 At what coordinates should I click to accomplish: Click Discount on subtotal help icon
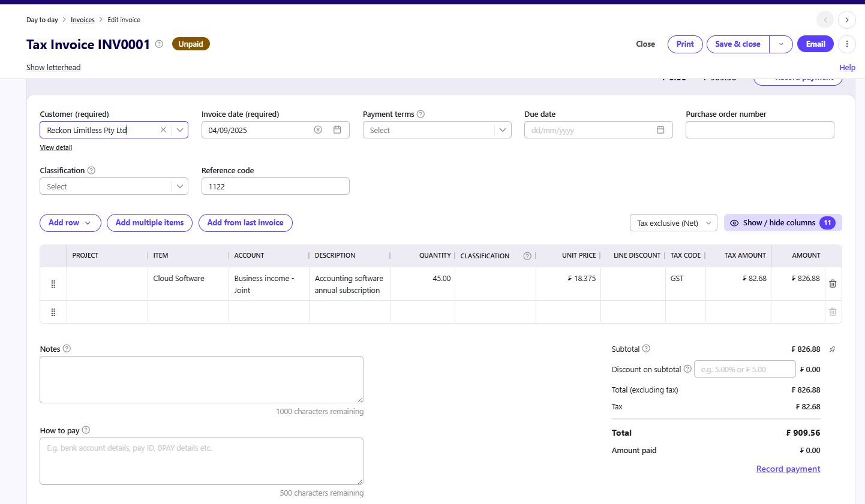(x=687, y=369)
